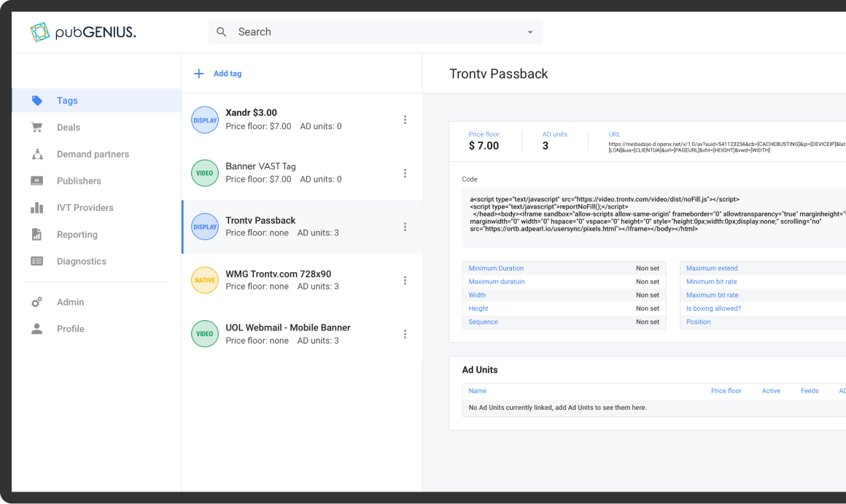Click the Active column header
The height and width of the screenshot is (504, 846).
pos(770,391)
